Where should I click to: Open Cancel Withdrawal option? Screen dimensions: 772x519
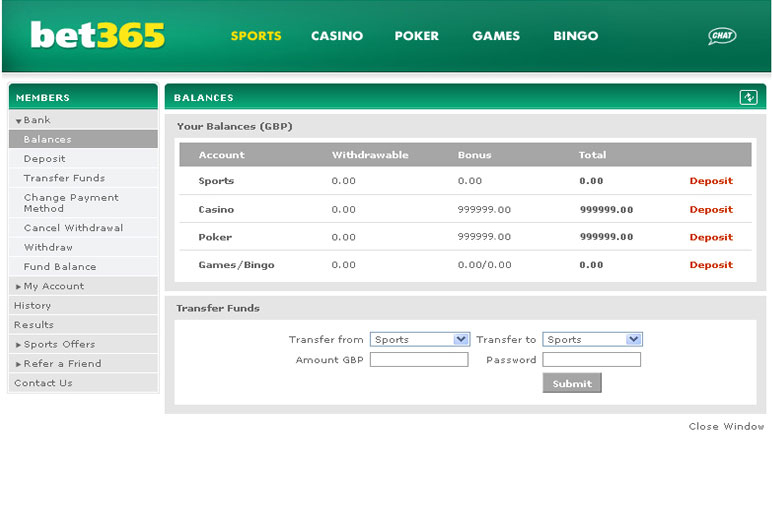[83, 228]
